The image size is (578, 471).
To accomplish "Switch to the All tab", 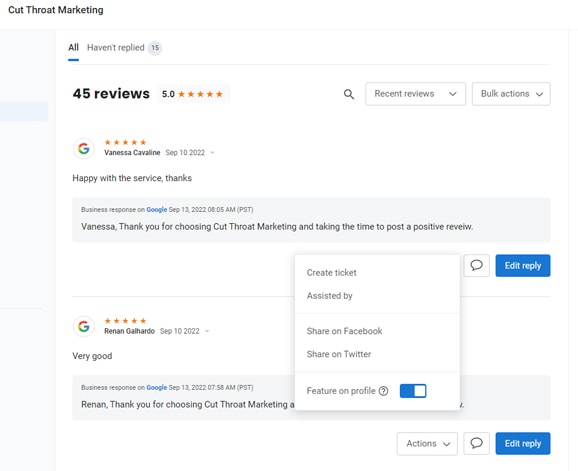I will click(x=73, y=48).
